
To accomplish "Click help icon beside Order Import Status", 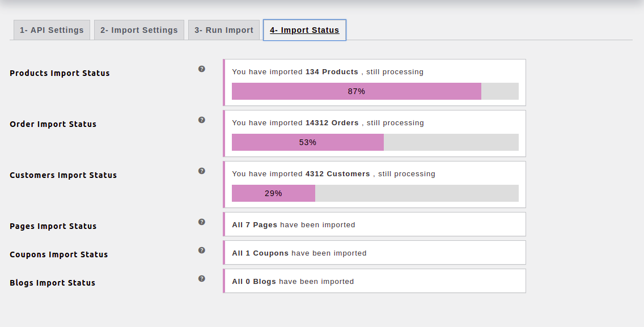I will tap(202, 120).
